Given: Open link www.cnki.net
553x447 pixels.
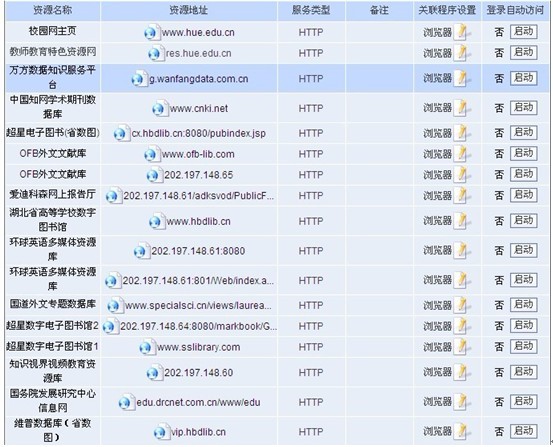Looking at the screenshot, I should point(199,108).
